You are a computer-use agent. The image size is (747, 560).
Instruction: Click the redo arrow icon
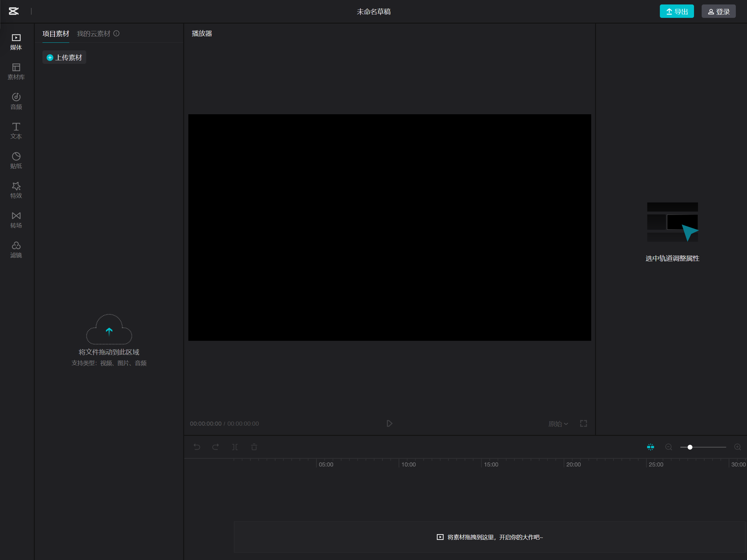(x=215, y=447)
